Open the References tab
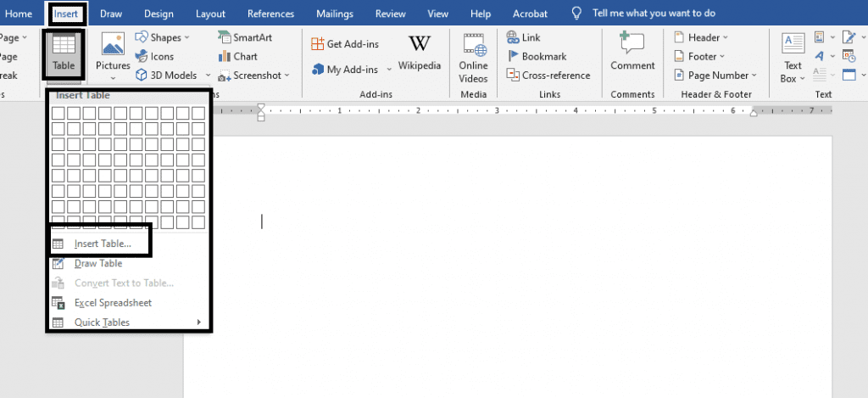Viewport: 868px width, 398px height. coord(271,14)
